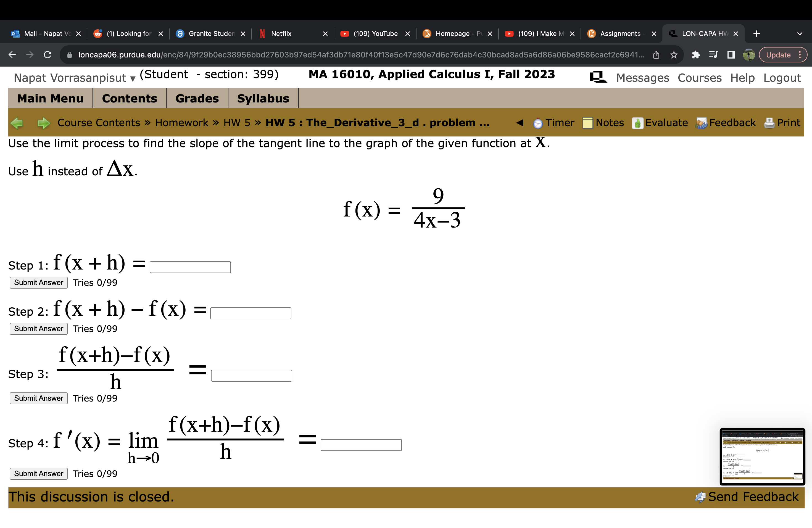Submit the answer for Step 1

click(38, 283)
